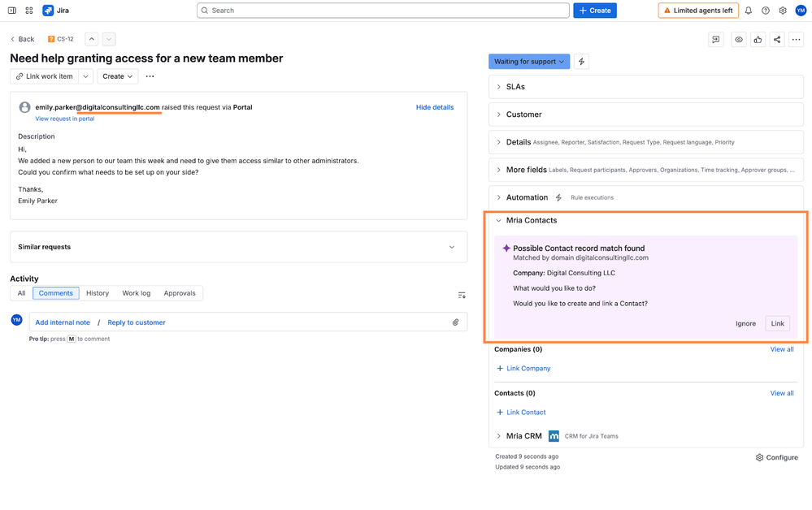Screen dimensions: 812x510
Task: Click the issue title text
Action: [x=146, y=58]
